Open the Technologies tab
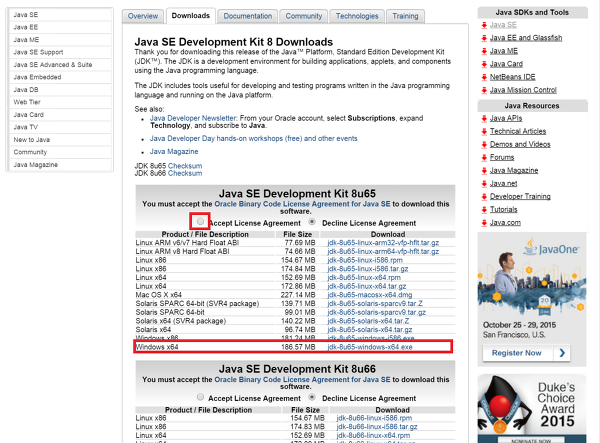 pos(357,16)
